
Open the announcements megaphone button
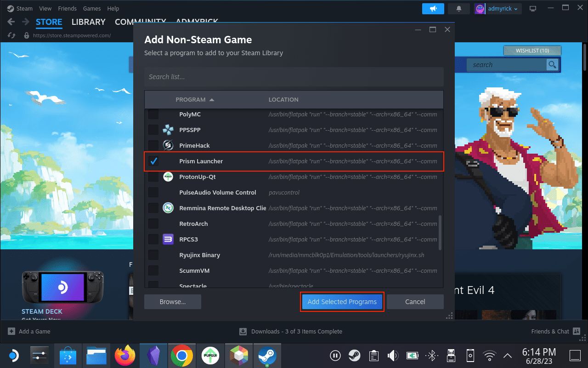[433, 8]
